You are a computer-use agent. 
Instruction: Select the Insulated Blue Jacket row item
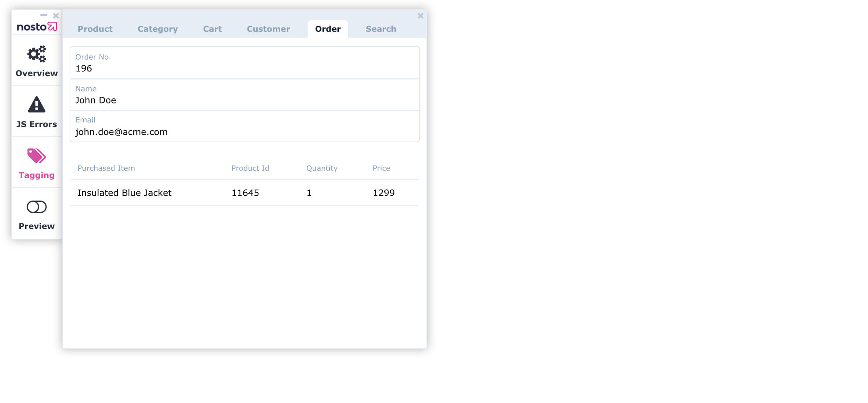pyautogui.click(x=124, y=193)
